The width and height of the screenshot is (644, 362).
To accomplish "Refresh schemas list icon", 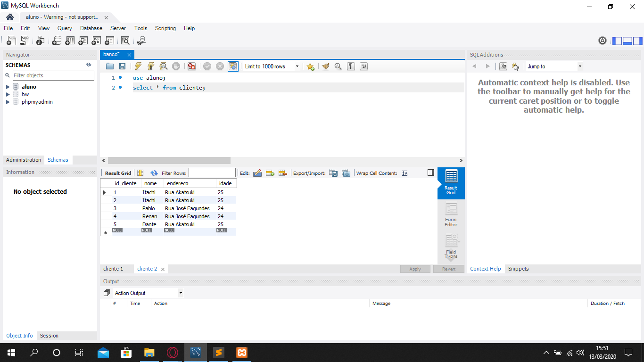I will (x=89, y=65).
